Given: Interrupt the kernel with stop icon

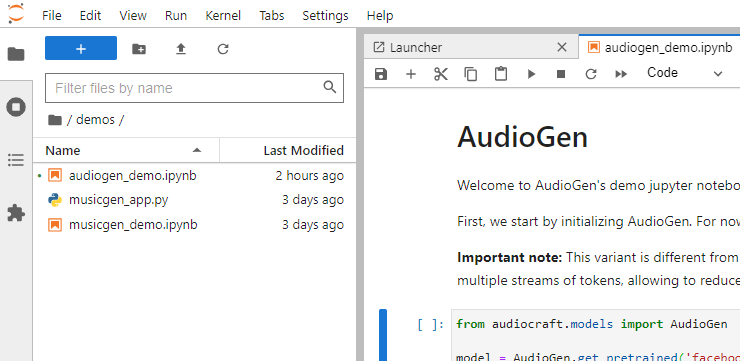Looking at the screenshot, I should coord(561,74).
